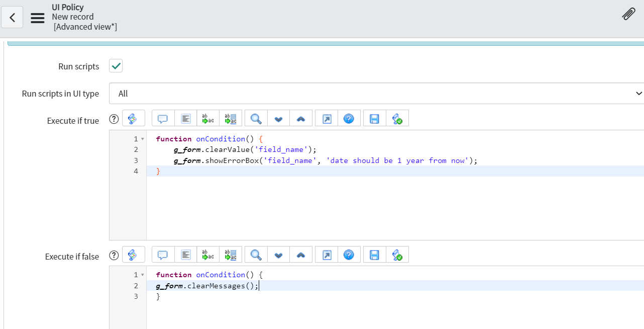Click the paperclip manage attachments icon
This screenshot has width=644, height=329.
coord(628,14)
